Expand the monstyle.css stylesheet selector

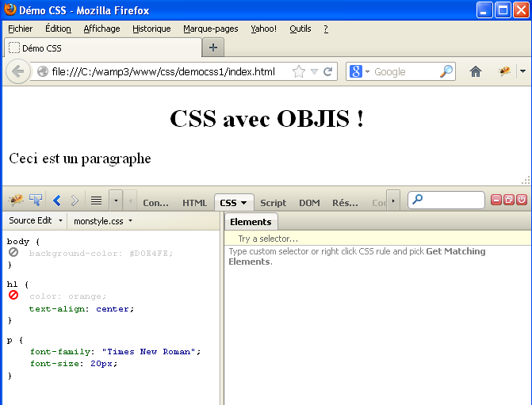[102, 221]
